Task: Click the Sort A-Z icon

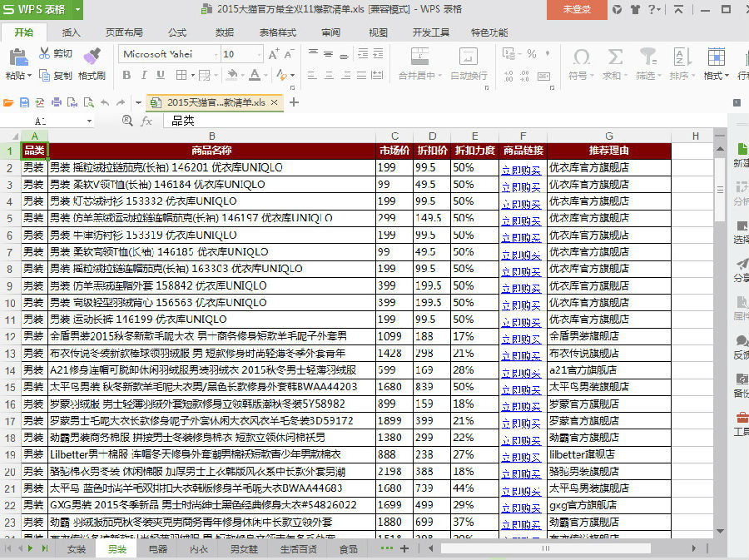Action: 682,57
